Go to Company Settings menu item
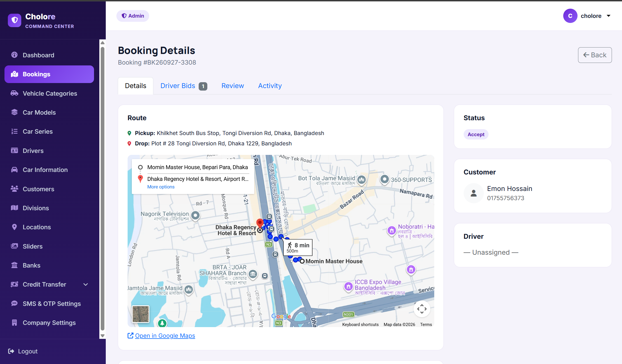622x364 pixels. [x=49, y=323]
